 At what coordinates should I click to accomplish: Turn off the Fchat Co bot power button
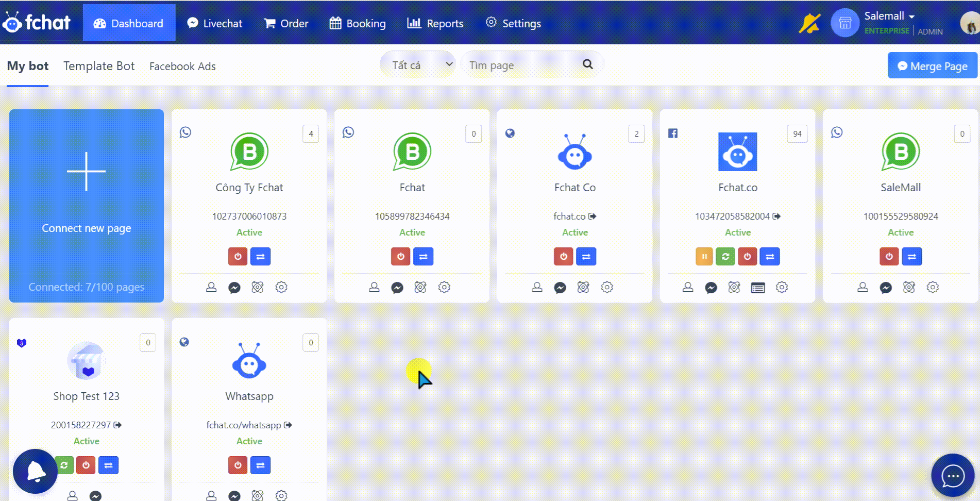click(x=564, y=256)
